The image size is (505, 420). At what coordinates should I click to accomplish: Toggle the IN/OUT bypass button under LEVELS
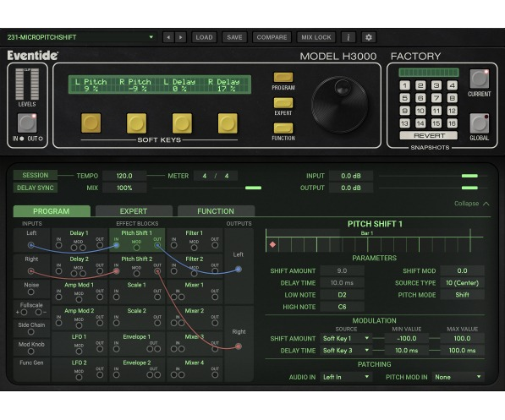coord(27,123)
